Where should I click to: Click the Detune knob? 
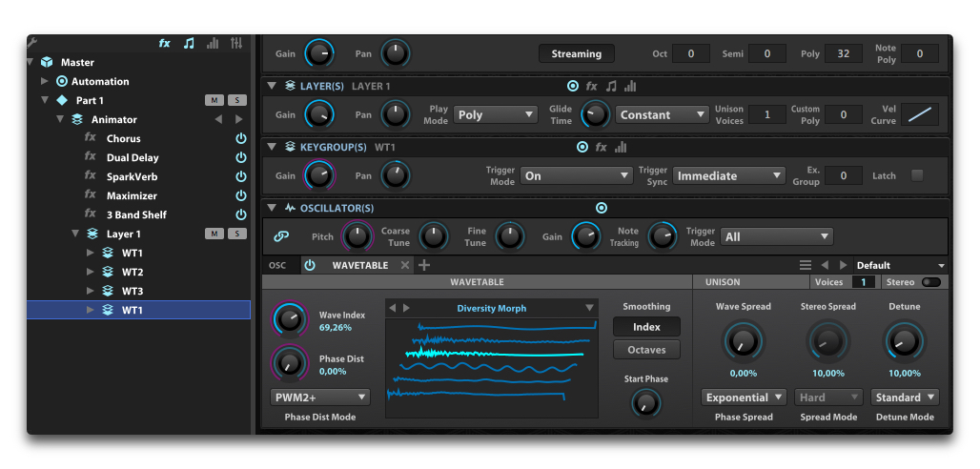[x=905, y=342]
